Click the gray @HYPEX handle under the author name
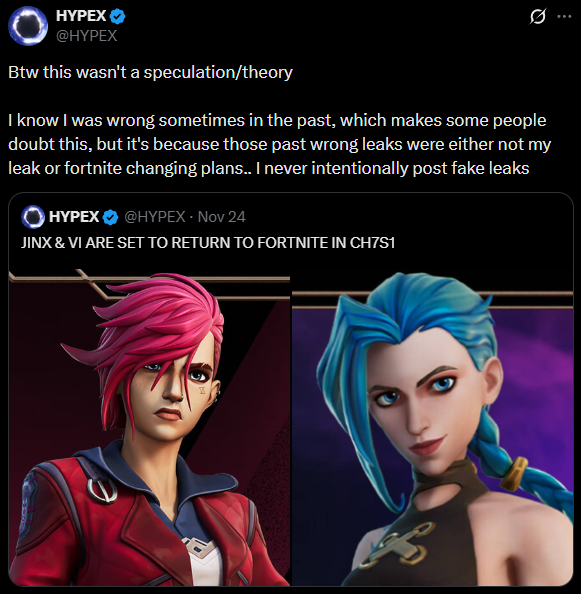 pos(87,36)
